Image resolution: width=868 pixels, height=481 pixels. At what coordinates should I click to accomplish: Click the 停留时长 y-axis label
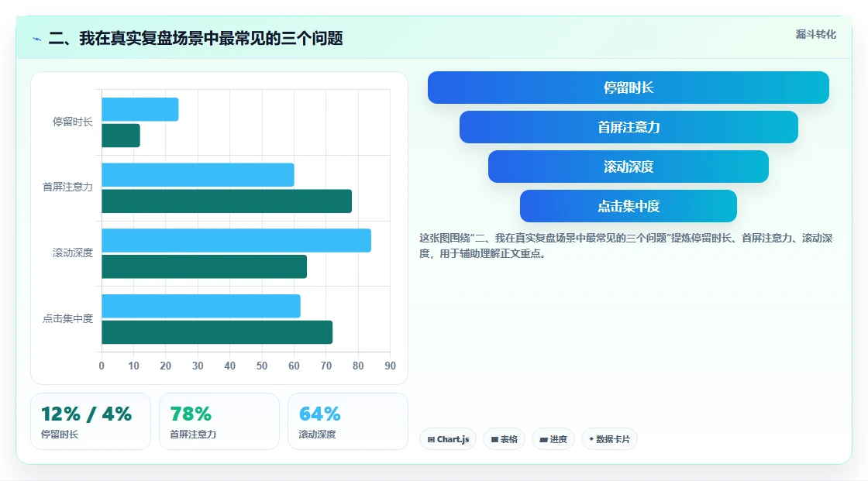pos(73,122)
